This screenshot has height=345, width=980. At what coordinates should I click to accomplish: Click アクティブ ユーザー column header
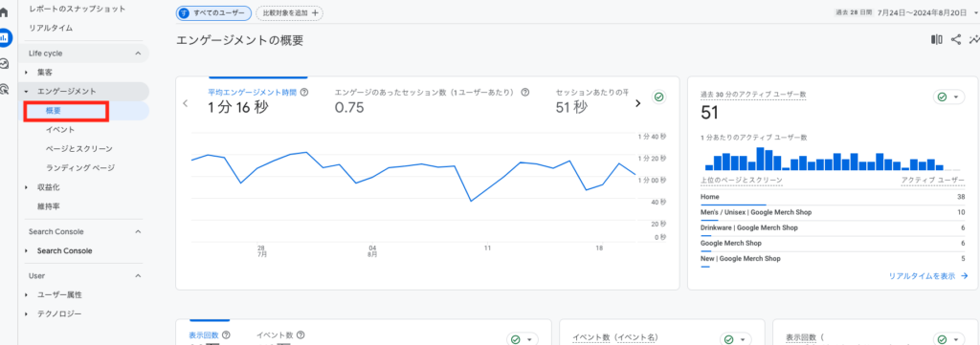coord(933,181)
